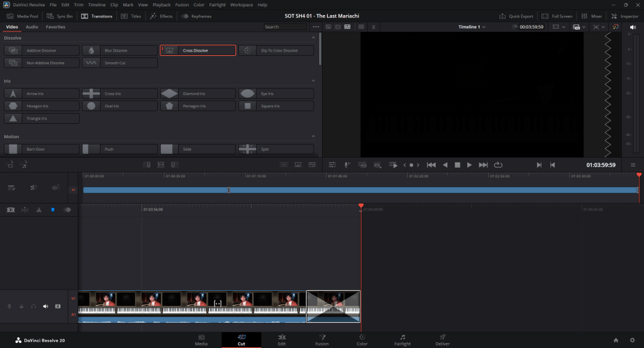This screenshot has width=644, height=348.
Task: Open the Fusion page
Action: 321,340
